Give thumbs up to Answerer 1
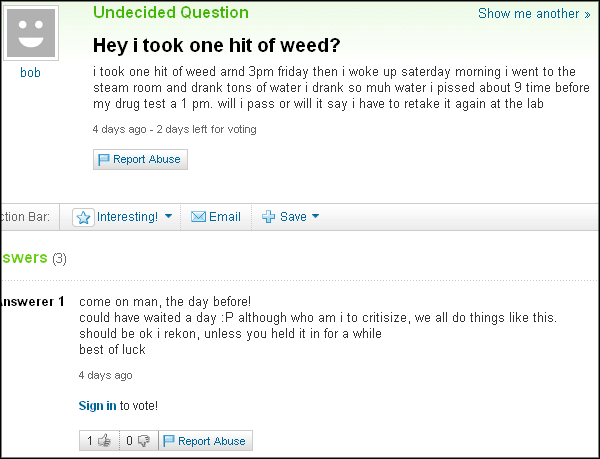Screen dimensions: 600x459 [x=99, y=441]
